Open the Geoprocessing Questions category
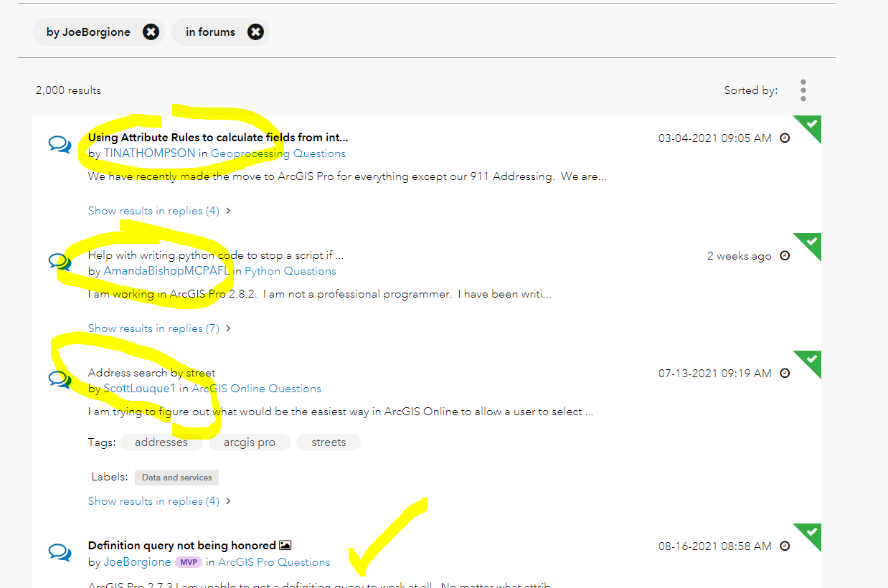The height and width of the screenshot is (588, 888). [278, 153]
